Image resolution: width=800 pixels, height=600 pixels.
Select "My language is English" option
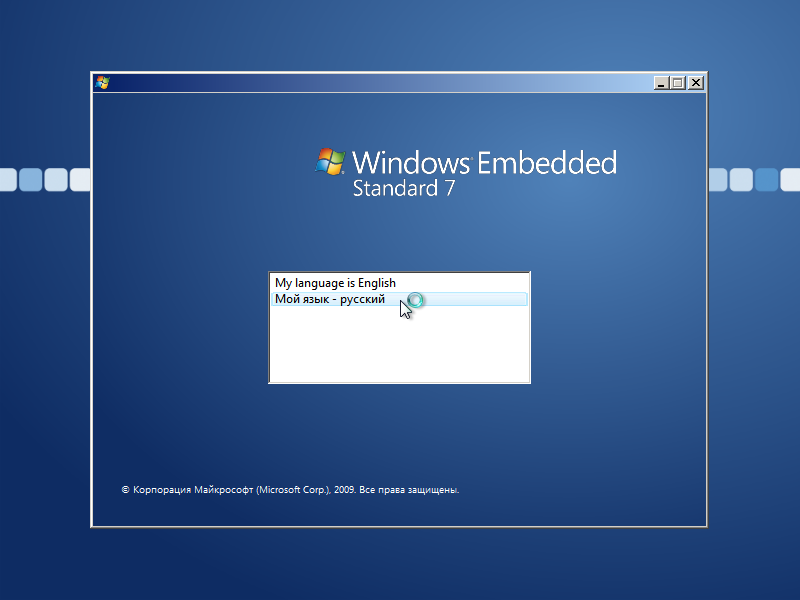(399, 283)
